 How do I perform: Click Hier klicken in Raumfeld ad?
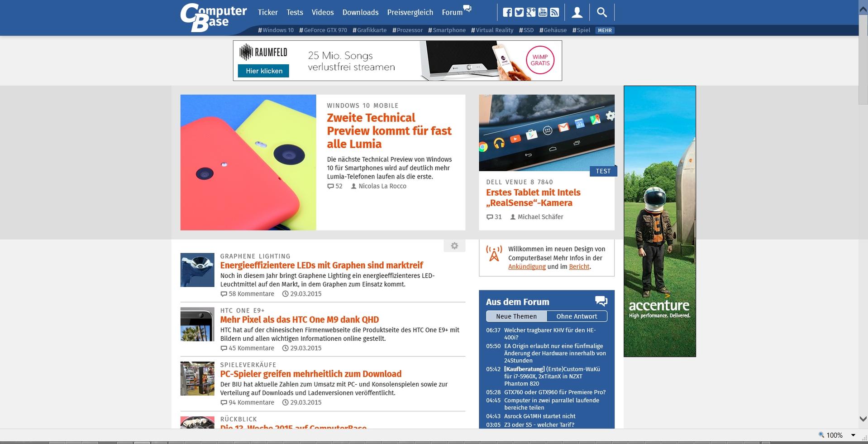(x=264, y=71)
